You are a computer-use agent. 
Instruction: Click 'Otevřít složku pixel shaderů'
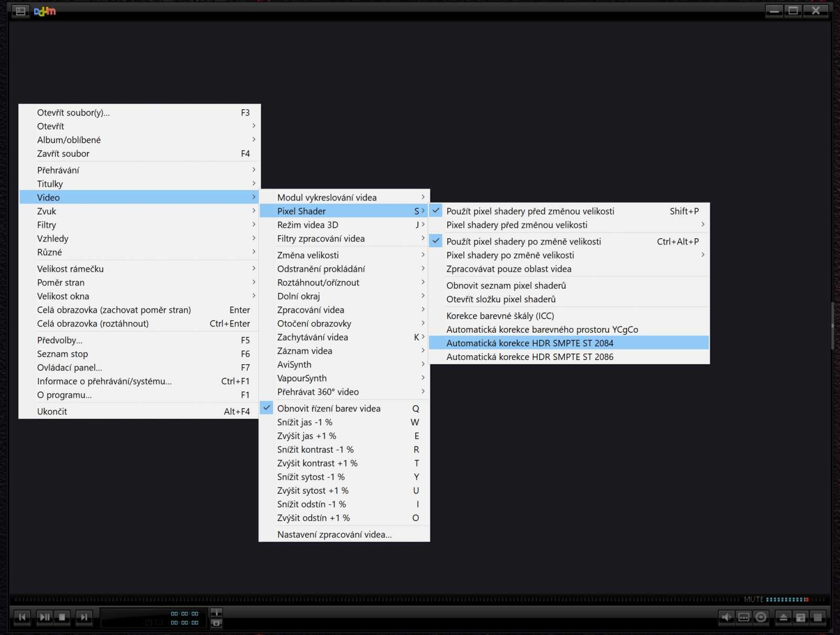(569, 299)
